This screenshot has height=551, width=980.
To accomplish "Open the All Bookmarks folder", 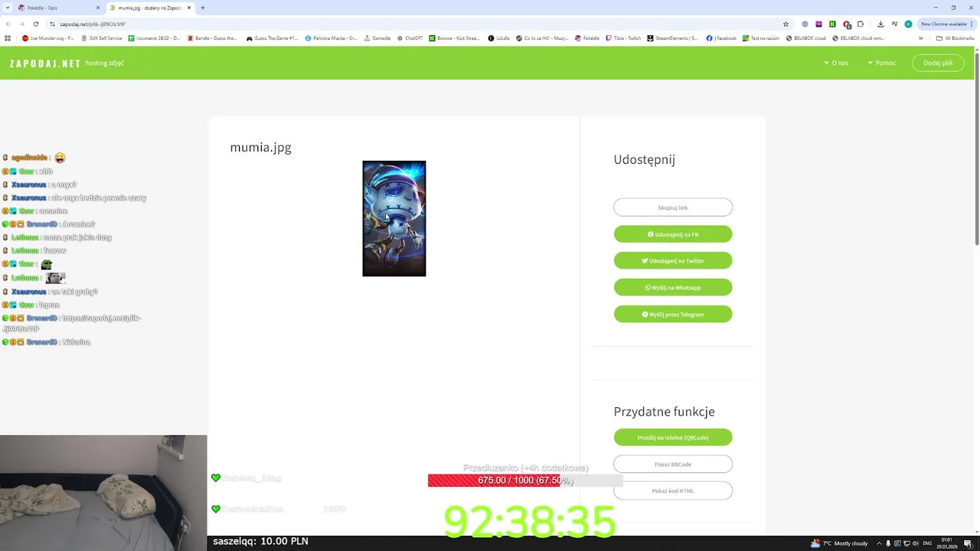I will 955,38.
